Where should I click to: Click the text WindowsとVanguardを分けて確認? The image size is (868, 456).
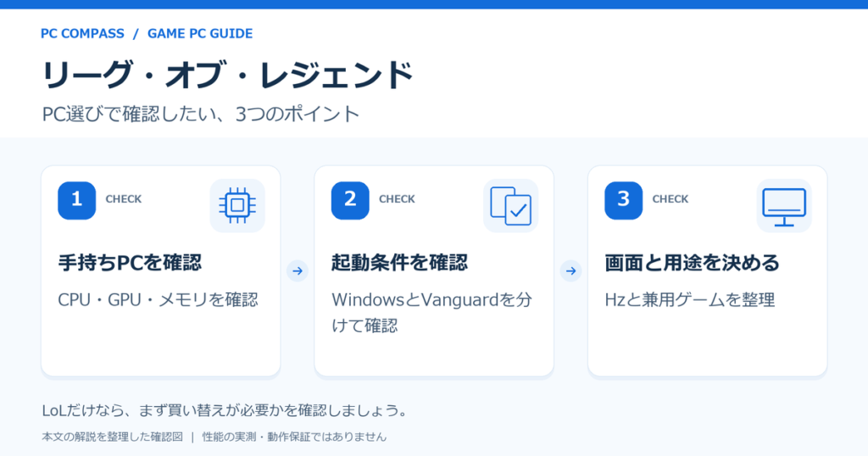tap(431, 313)
